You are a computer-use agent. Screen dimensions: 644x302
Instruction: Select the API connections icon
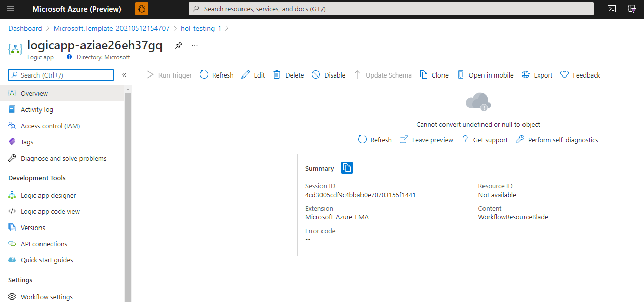coord(11,244)
